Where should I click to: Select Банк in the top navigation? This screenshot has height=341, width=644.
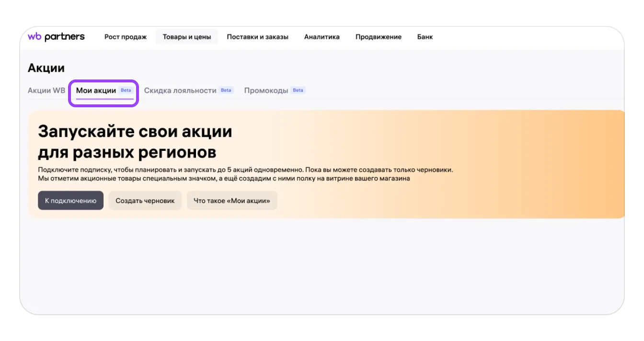coord(425,37)
